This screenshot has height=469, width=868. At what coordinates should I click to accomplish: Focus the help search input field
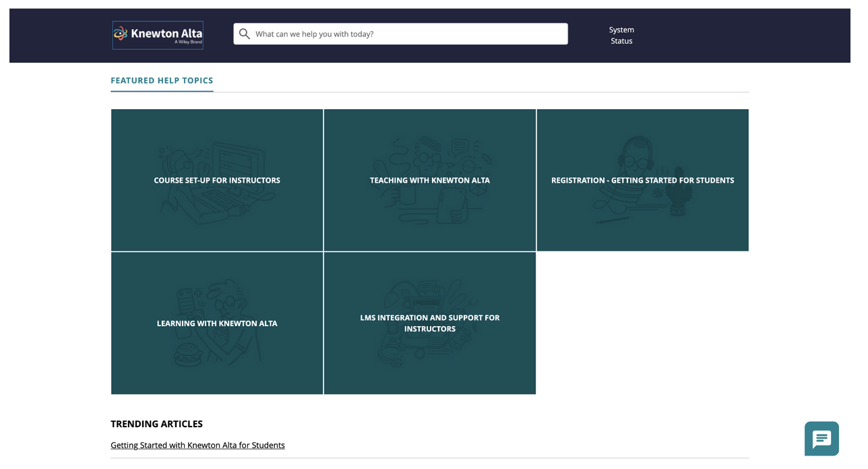[x=400, y=34]
